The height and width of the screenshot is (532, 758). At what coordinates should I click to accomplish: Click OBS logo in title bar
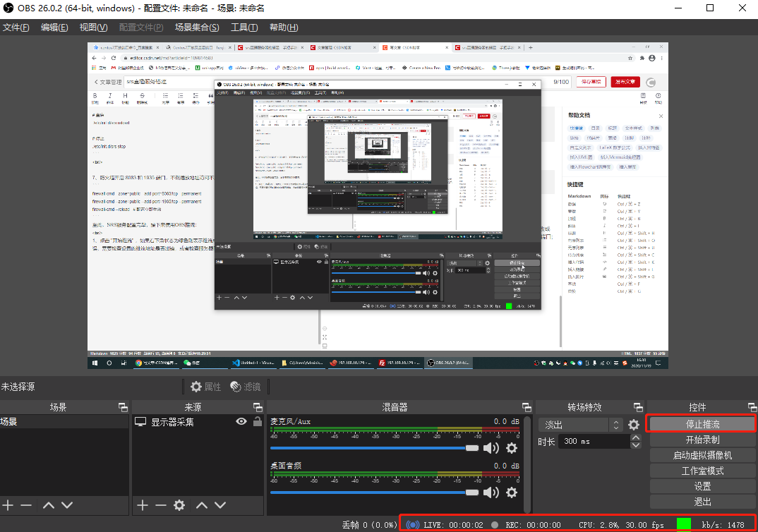pyautogui.click(x=8, y=8)
